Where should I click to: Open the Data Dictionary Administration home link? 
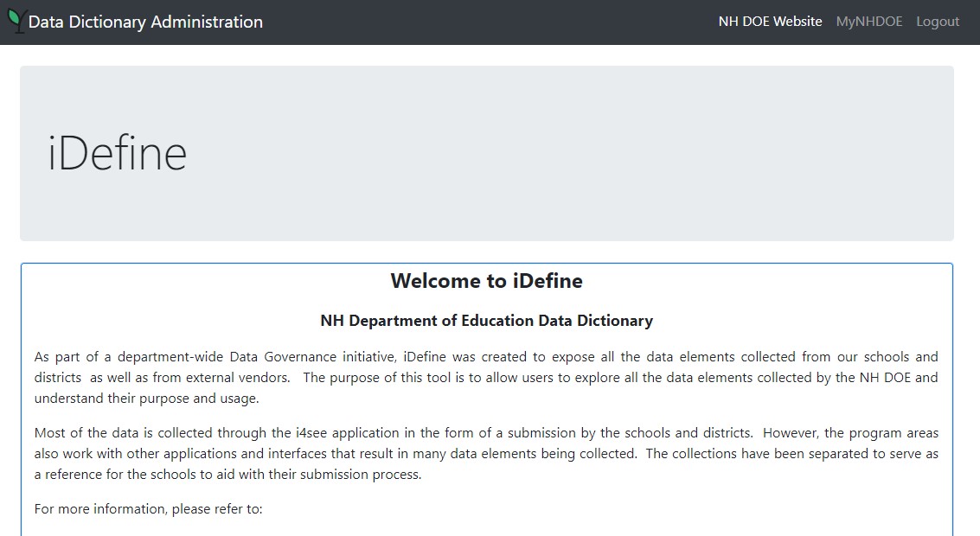point(145,22)
